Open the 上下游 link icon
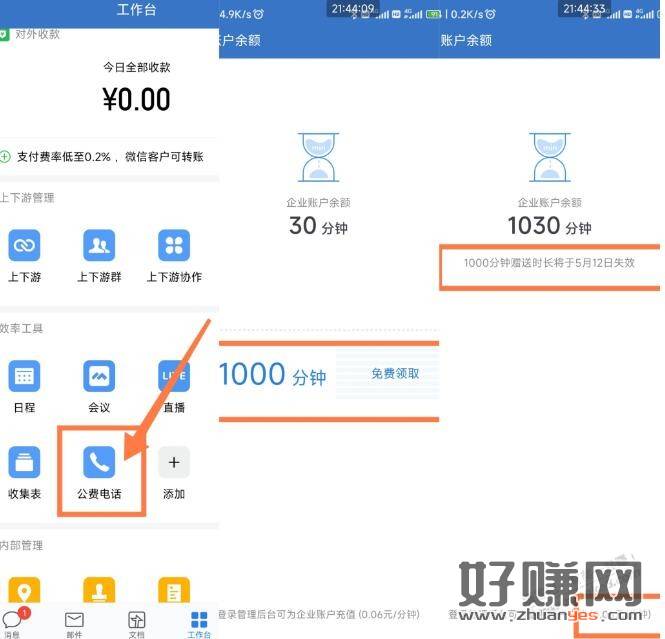This screenshot has height=639, width=665. pyautogui.click(x=25, y=245)
